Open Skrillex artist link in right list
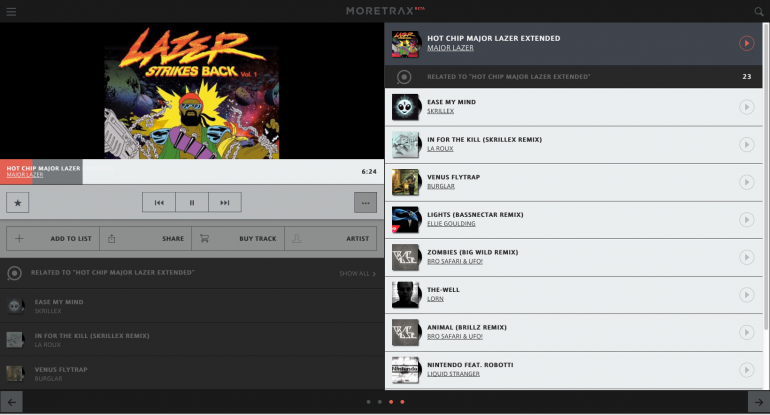The width and height of the screenshot is (770, 415). tap(440, 111)
